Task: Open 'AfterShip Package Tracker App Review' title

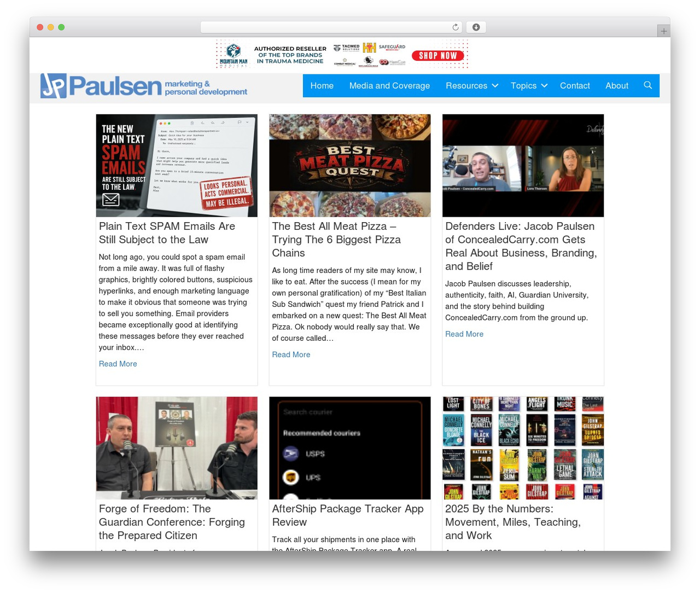Action: (348, 515)
